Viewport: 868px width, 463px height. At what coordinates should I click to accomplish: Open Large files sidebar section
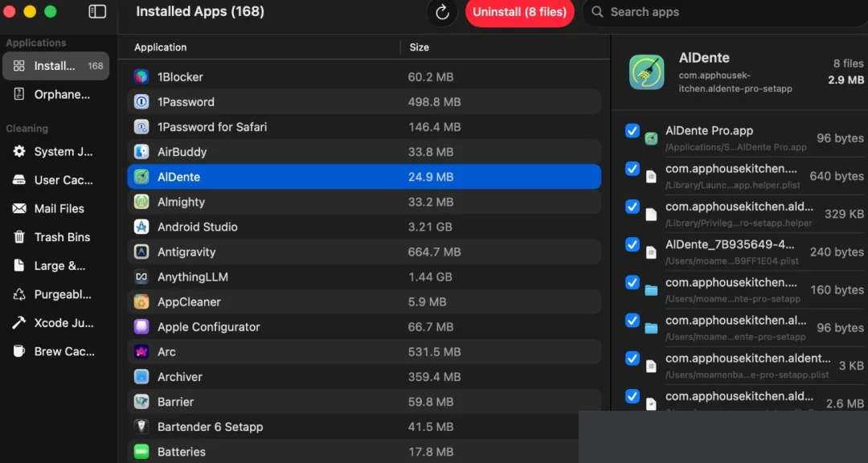[56, 266]
